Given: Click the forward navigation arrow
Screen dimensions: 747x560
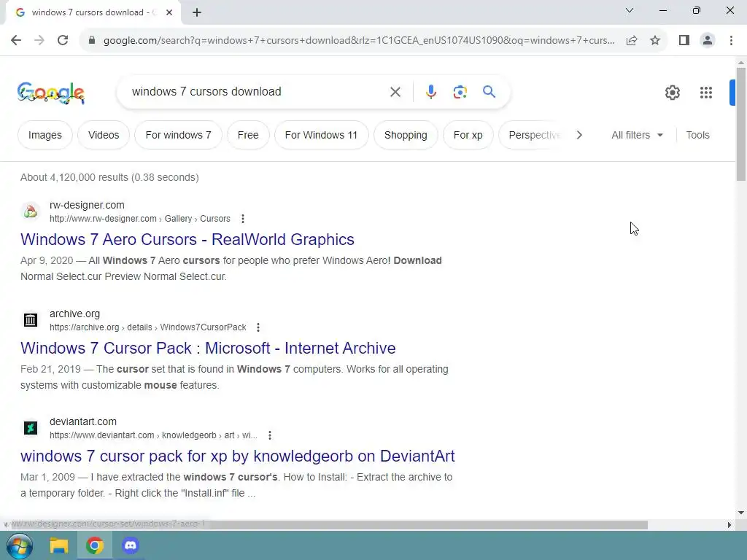Looking at the screenshot, I should 39,40.
